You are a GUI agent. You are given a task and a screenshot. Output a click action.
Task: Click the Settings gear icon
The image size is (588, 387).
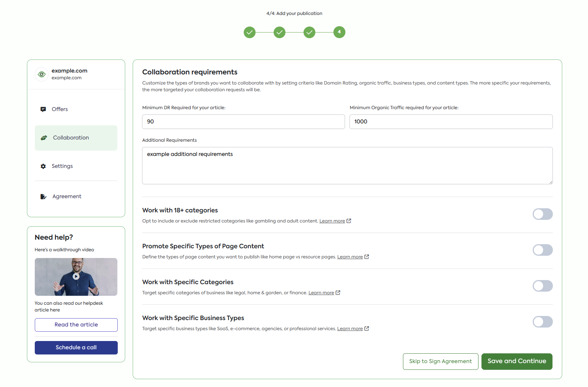(x=43, y=166)
